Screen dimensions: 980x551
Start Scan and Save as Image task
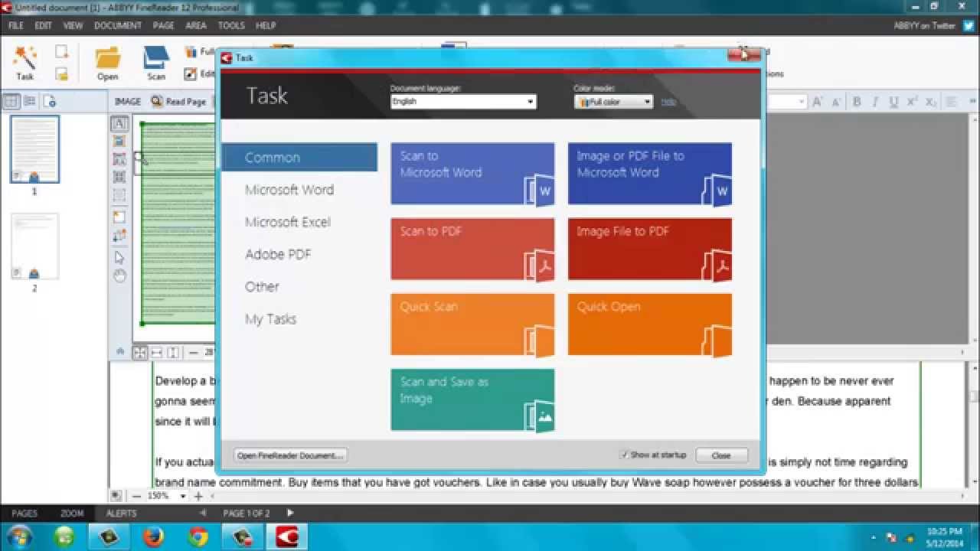click(x=472, y=400)
